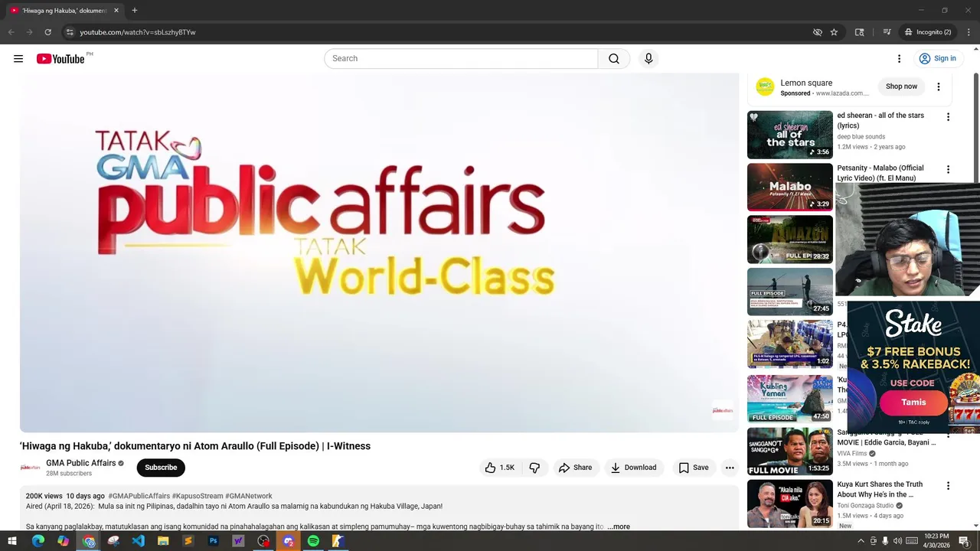Open options for Lemon square ad
This screenshot has height=551, width=980.
(939, 86)
